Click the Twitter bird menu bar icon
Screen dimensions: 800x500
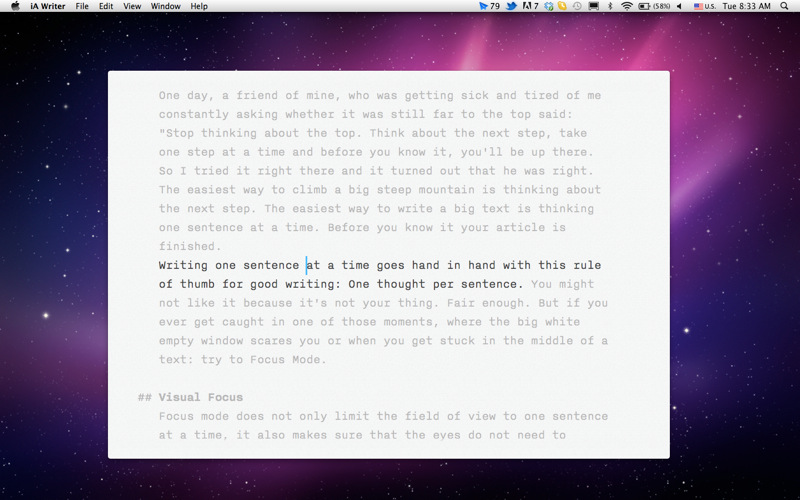tap(511, 6)
